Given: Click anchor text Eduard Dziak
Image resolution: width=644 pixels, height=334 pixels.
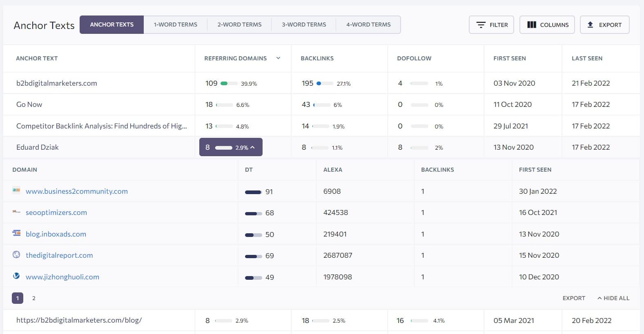Looking at the screenshot, I should pyautogui.click(x=38, y=147).
